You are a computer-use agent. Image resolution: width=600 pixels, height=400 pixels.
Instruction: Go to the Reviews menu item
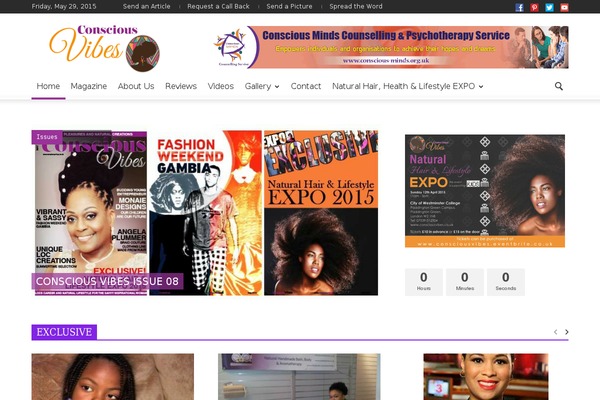(x=181, y=86)
